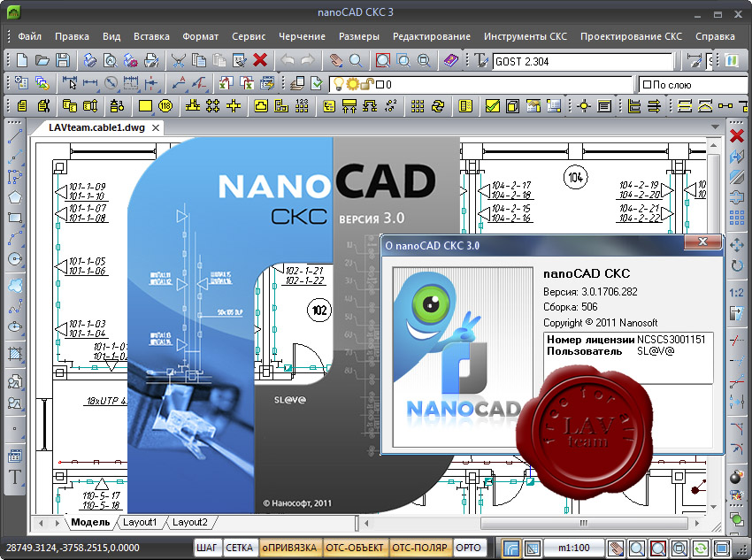Cut selection with the scissors icon

click(x=179, y=60)
